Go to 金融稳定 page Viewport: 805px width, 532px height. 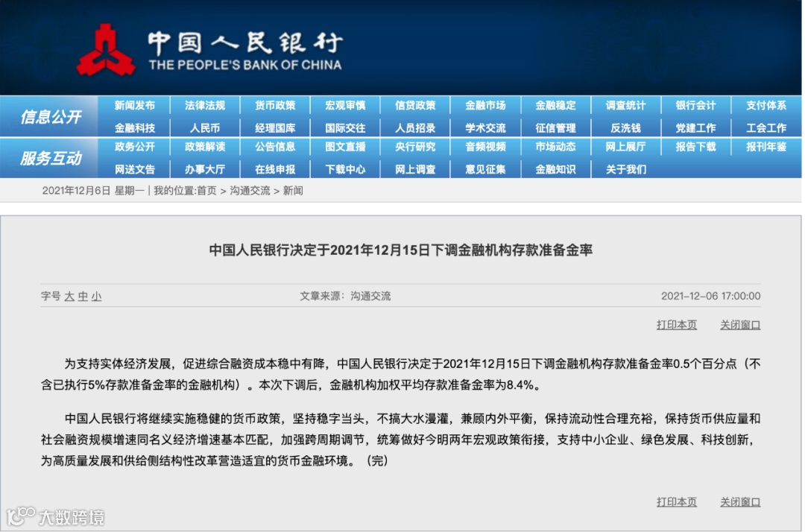coord(555,106)
